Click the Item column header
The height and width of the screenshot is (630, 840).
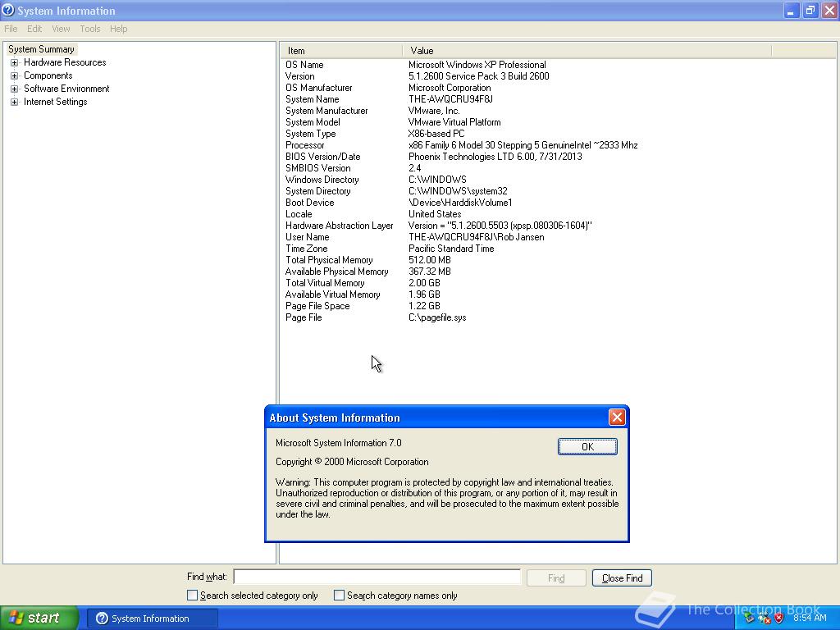tap(341, 51)
